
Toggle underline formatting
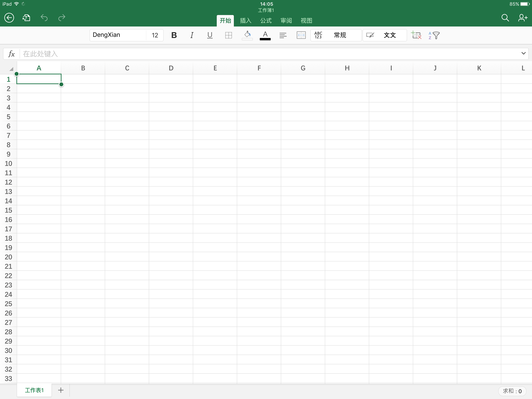(x=210, y=35)
